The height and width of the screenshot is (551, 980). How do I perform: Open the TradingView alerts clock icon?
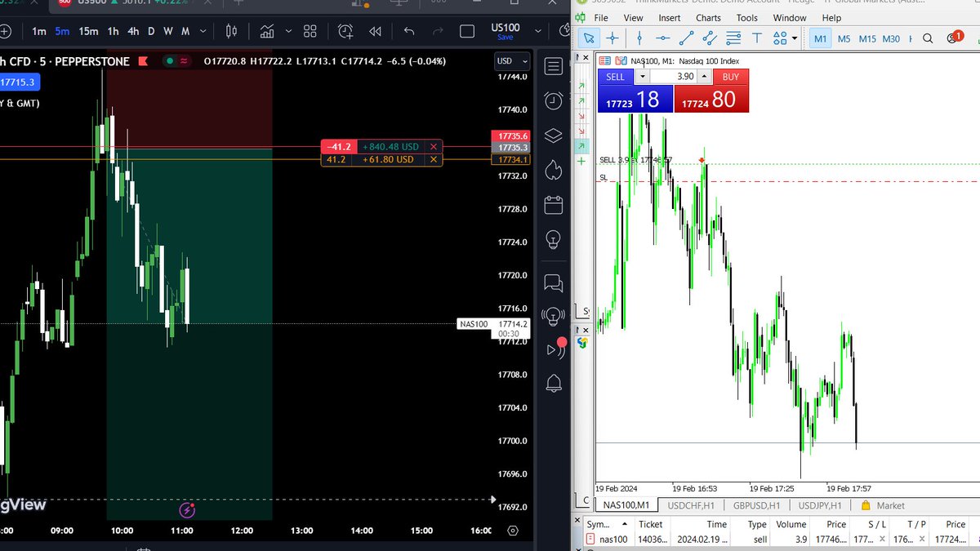(554, 101)
